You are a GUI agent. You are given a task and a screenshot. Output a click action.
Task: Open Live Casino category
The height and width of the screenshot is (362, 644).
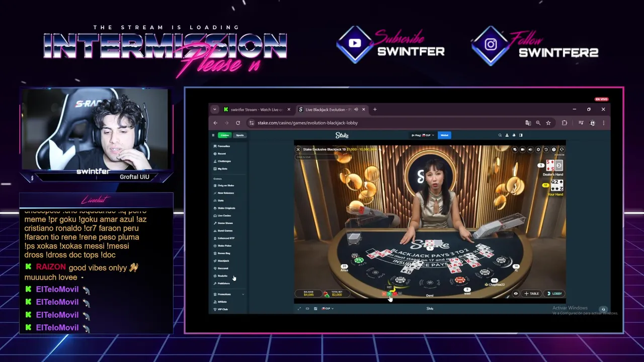(222, 216)
